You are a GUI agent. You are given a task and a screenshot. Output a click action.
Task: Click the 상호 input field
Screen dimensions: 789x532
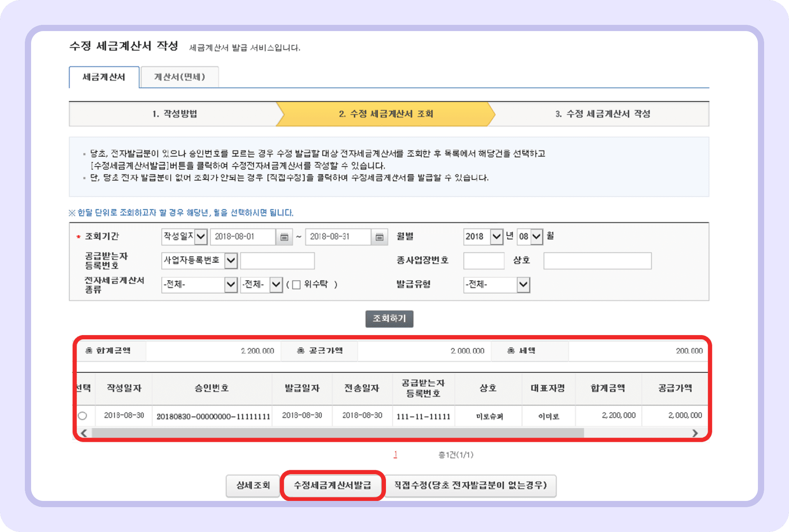pyautogui.click(x=597, y=261)
